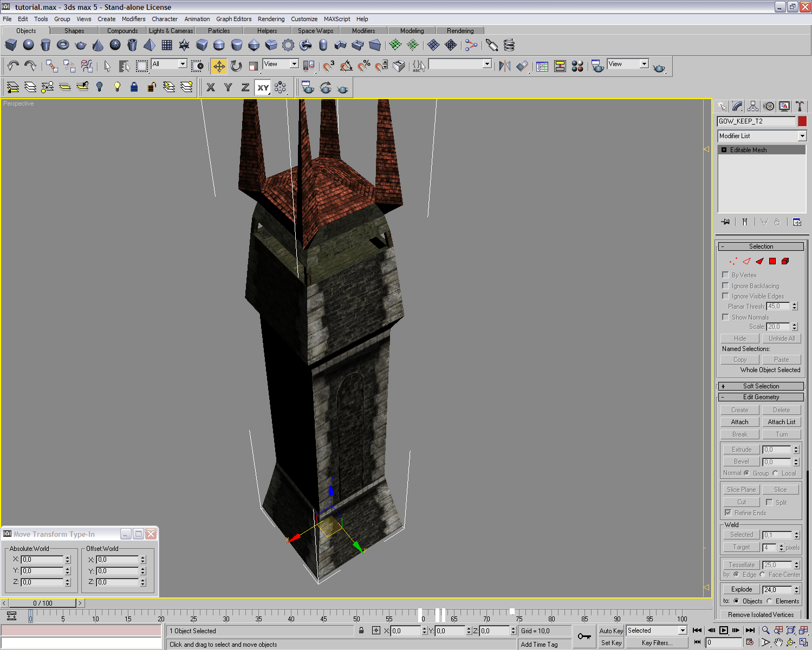Open the Hierarchy command panel tab
812x650 pixels.
coord(753,106)
